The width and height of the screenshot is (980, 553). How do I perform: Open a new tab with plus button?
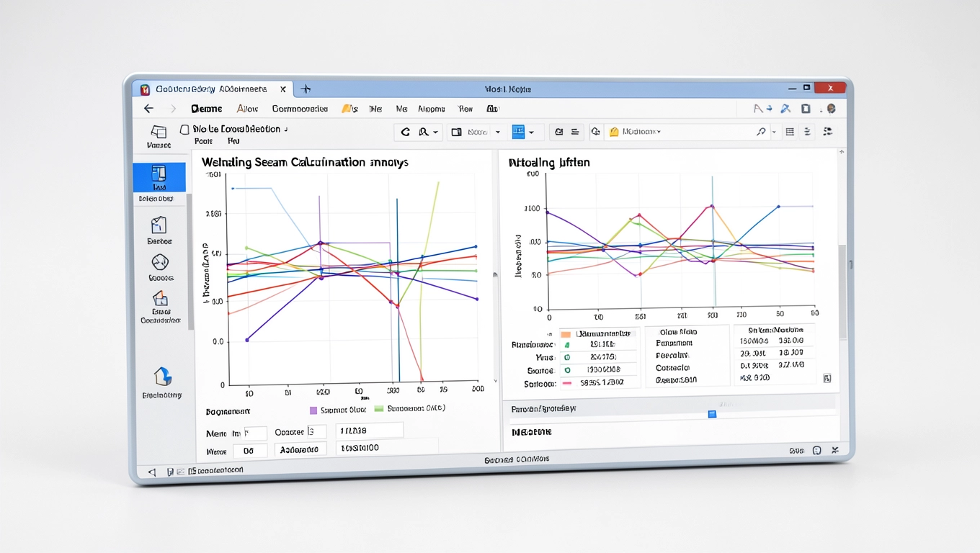tap(306, 89)
